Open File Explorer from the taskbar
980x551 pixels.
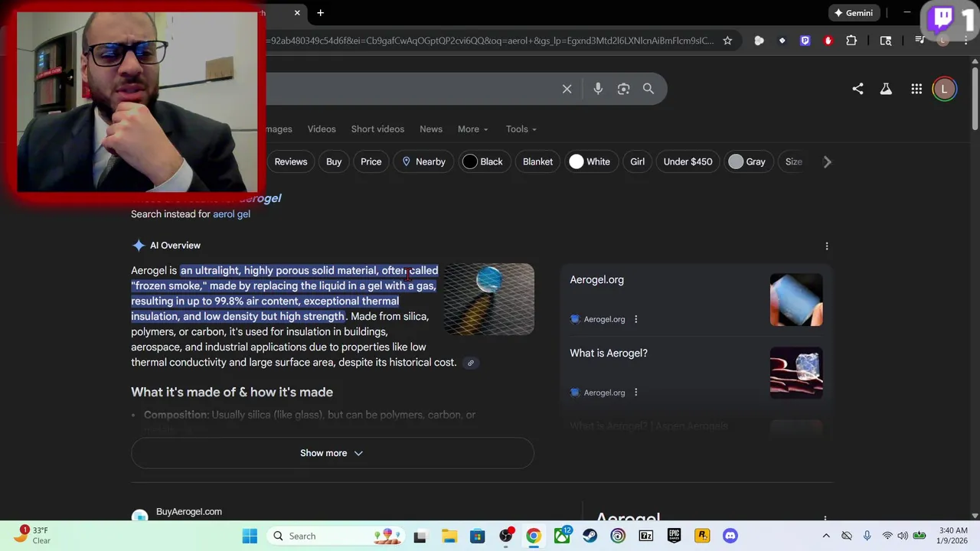[449, 536]
